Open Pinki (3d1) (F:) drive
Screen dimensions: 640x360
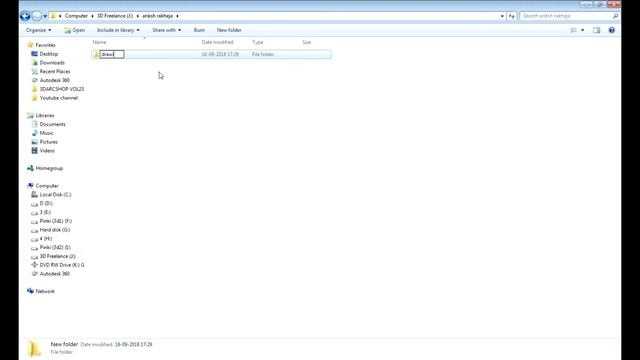56,221
